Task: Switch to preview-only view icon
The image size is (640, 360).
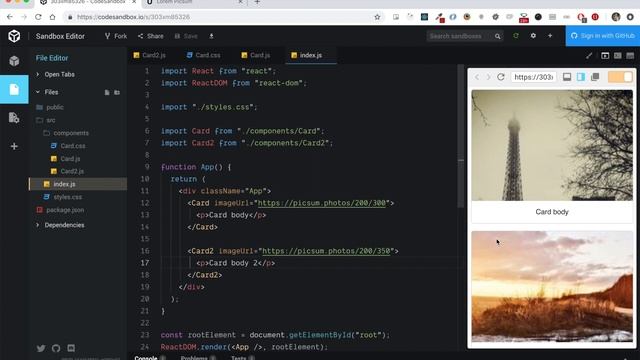Action: tap(630, 56)
